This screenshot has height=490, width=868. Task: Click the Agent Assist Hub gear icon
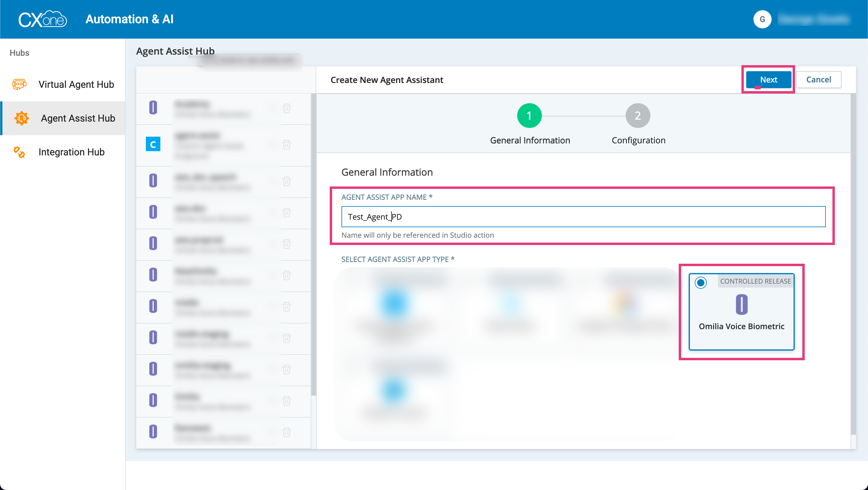(x=22, y=118)
